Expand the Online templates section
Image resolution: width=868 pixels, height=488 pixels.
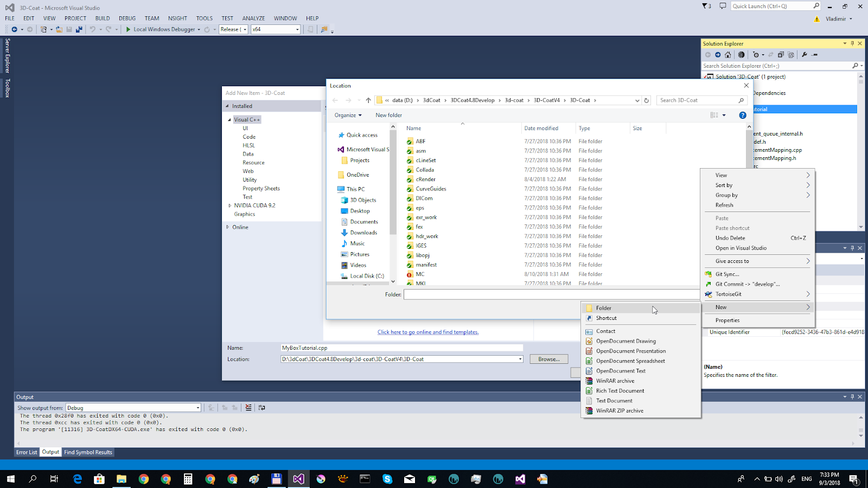tap(228, 227)
